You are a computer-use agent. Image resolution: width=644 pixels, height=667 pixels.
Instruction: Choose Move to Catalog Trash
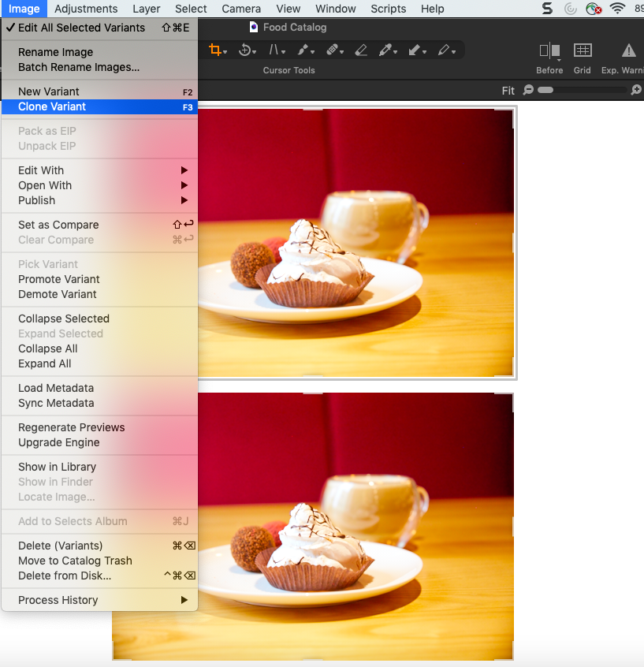99,561
